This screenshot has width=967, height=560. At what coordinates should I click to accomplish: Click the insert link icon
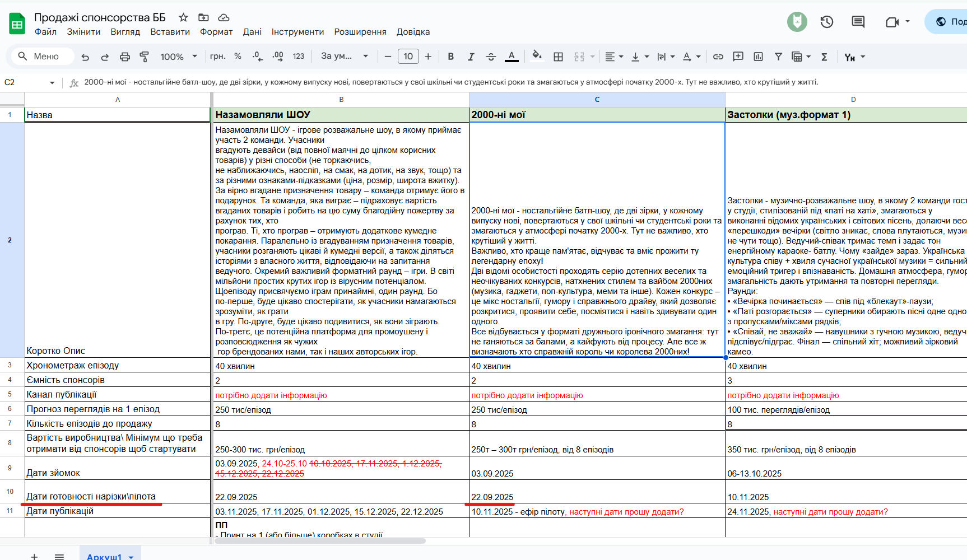718,57
